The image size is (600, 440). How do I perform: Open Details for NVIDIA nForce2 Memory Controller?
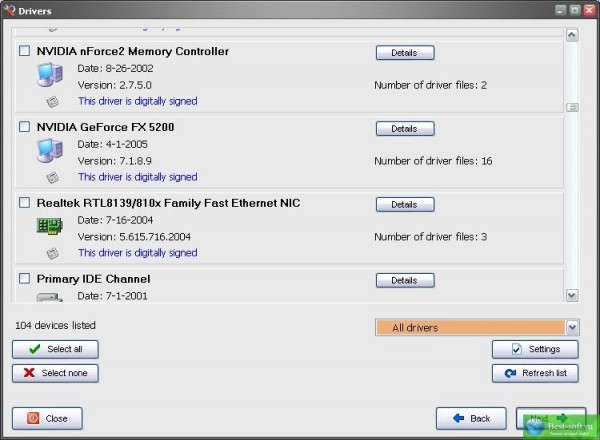(405, 53)
